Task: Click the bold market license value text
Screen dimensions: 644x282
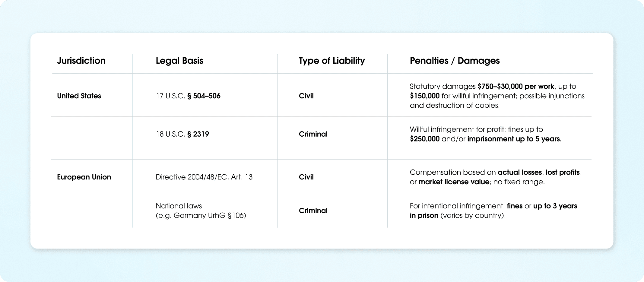Action: [454, 182]
